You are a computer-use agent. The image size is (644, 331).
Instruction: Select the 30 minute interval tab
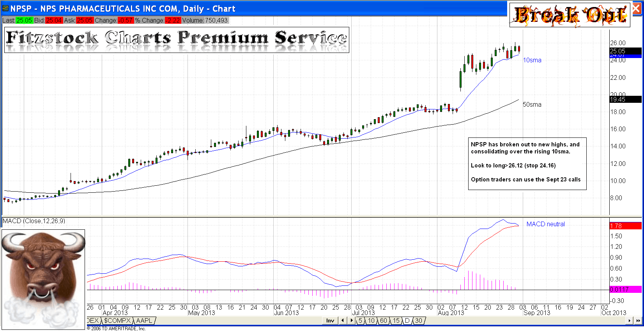(x=419, y=320)
